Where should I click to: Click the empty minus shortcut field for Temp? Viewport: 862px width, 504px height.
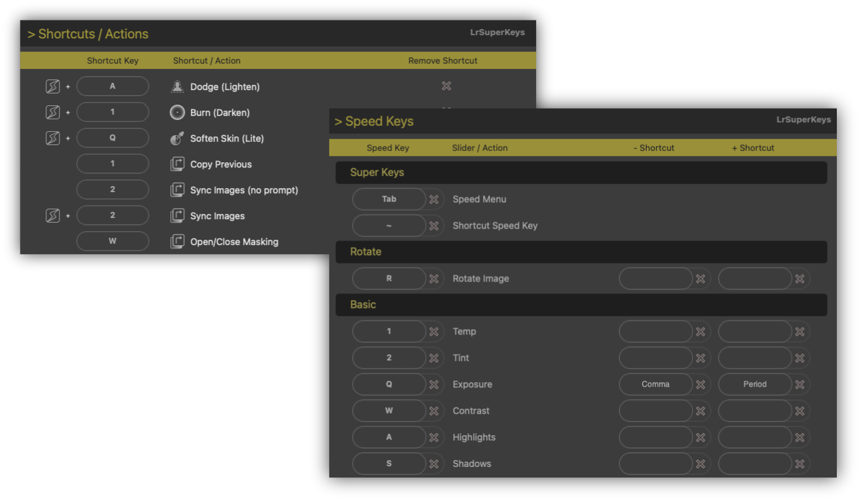click(655, 332)
